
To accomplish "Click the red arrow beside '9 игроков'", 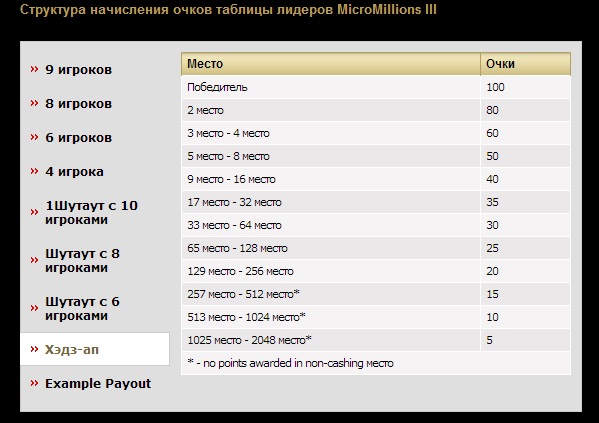I will coord(34,69).
